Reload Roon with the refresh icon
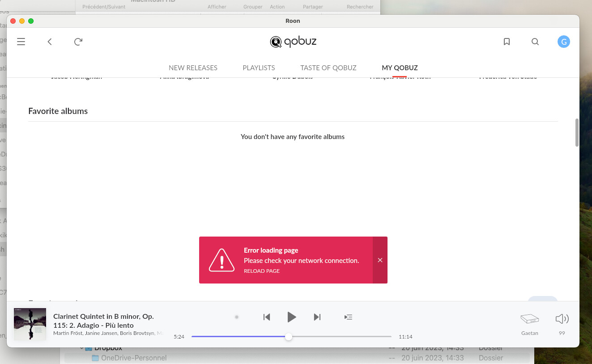The image size is (592, 364). [78, 42]
